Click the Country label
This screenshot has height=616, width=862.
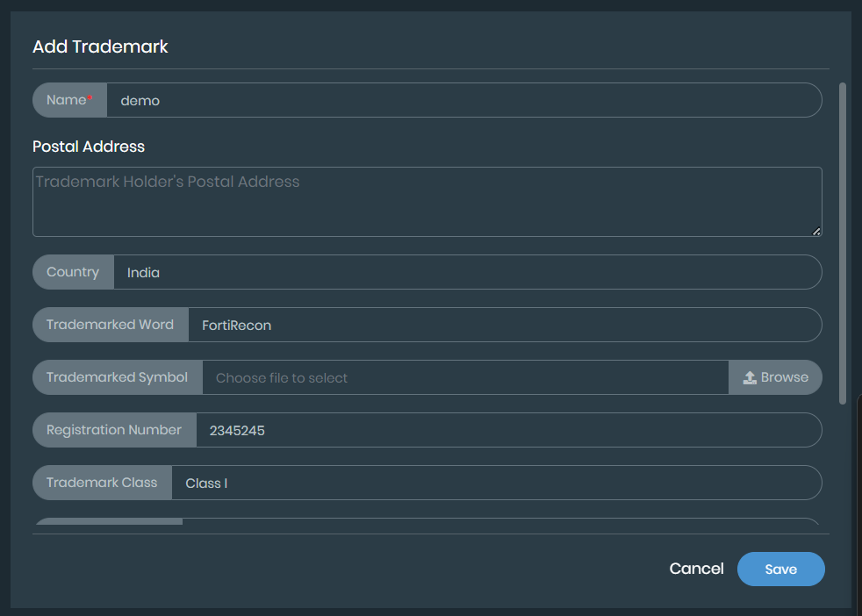pos(73,272)
